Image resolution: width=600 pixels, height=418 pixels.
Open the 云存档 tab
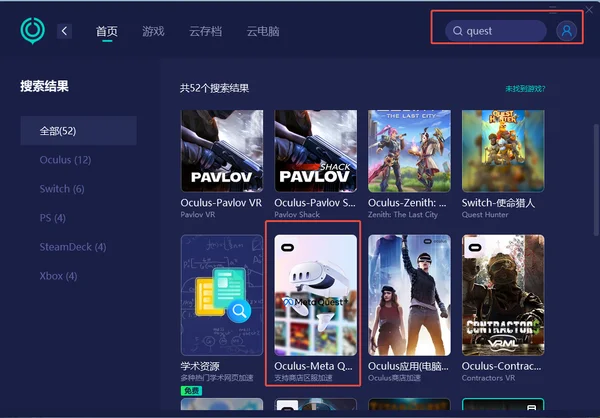tap(205, 31)
